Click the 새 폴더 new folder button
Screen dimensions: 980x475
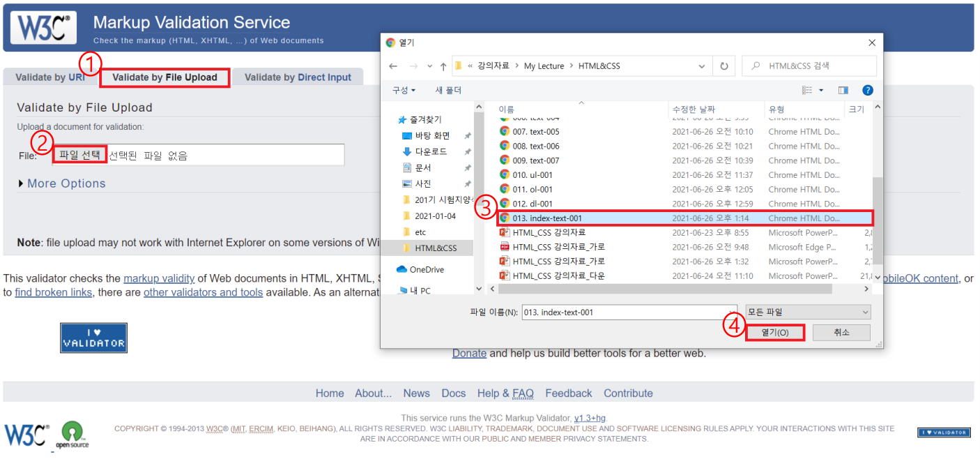point(448,90)
